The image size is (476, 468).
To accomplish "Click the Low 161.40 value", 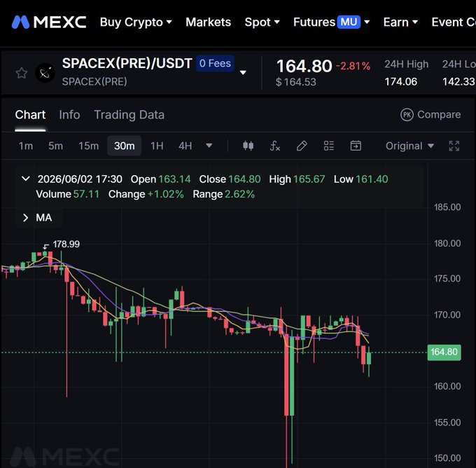I will (x=372, y=179).
